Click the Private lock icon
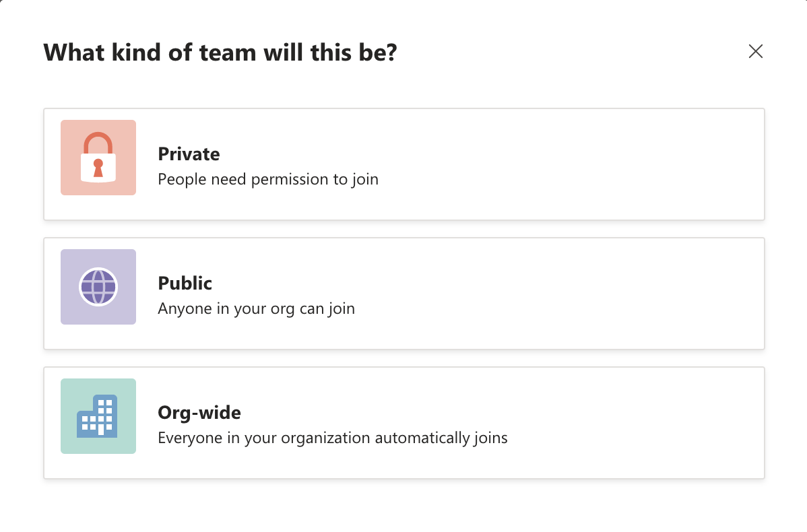807x532 pixels. (x=98, y=158)
